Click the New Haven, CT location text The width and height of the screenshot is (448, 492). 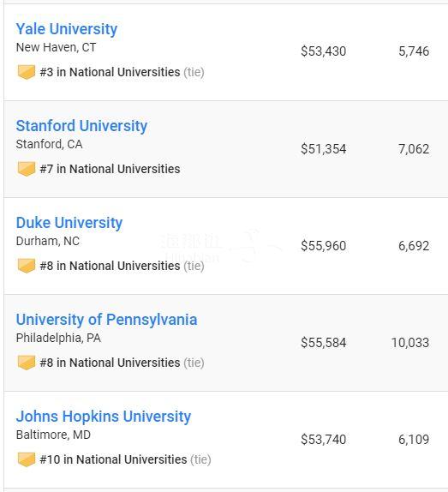coord(56,47)
